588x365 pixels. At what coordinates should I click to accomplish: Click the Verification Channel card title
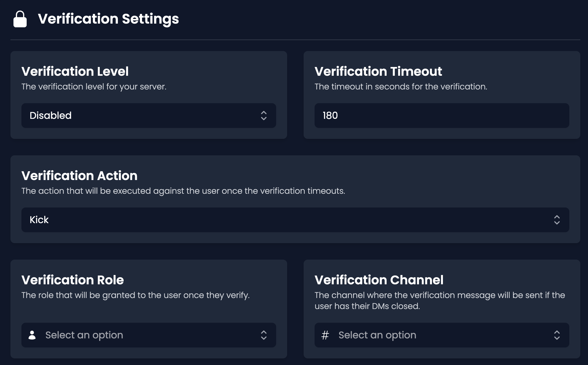coord(379,280)
